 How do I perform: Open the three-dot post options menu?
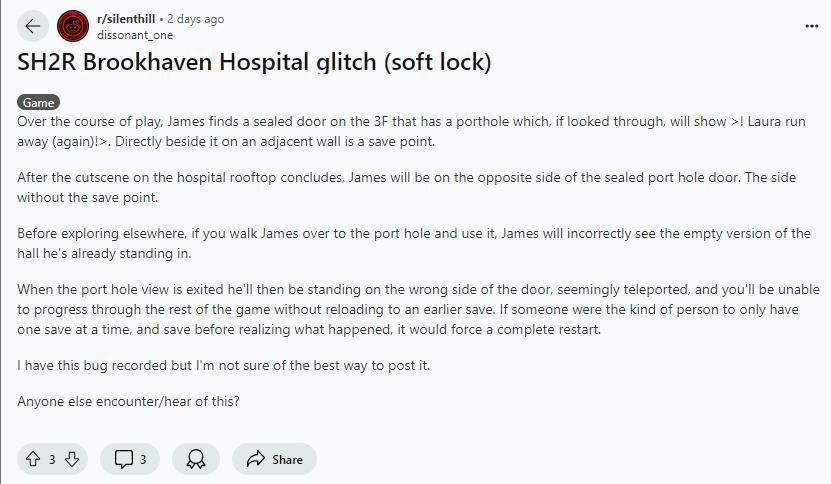coord(811,26)
